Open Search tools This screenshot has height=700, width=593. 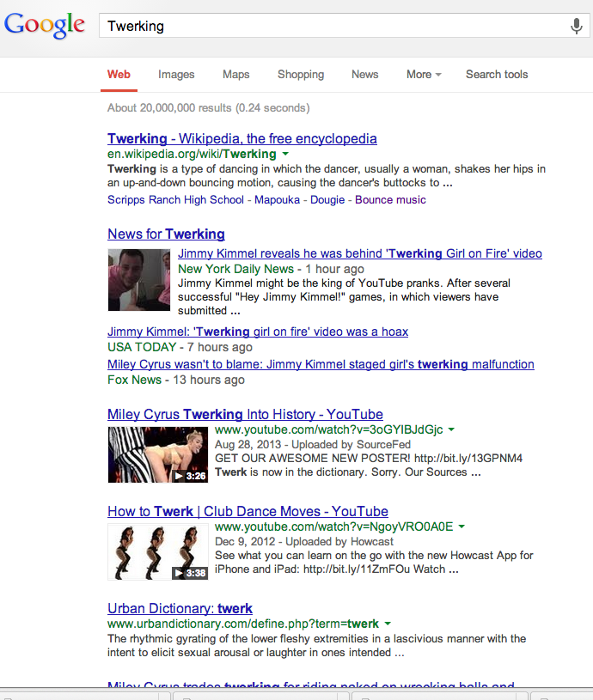pos(497,75)
